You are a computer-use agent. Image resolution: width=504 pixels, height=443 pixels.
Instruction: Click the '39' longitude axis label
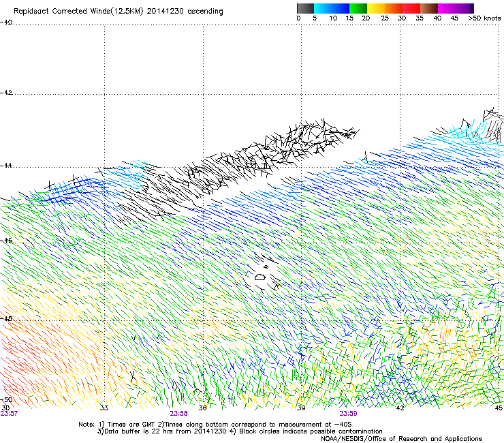click(301, 408)
